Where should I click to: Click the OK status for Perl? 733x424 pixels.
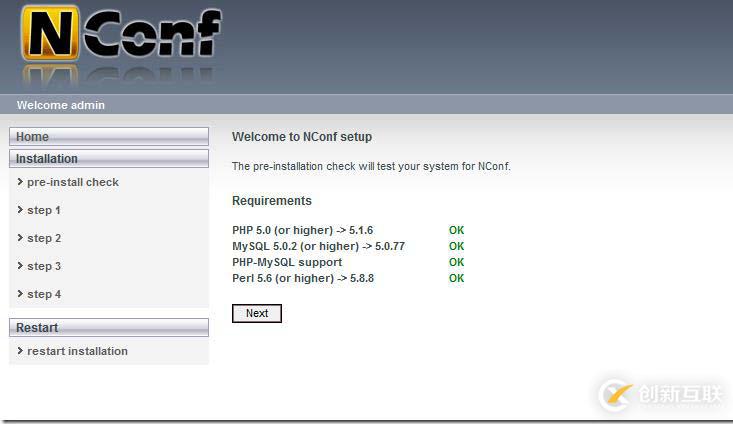click(x=456, y=278)
